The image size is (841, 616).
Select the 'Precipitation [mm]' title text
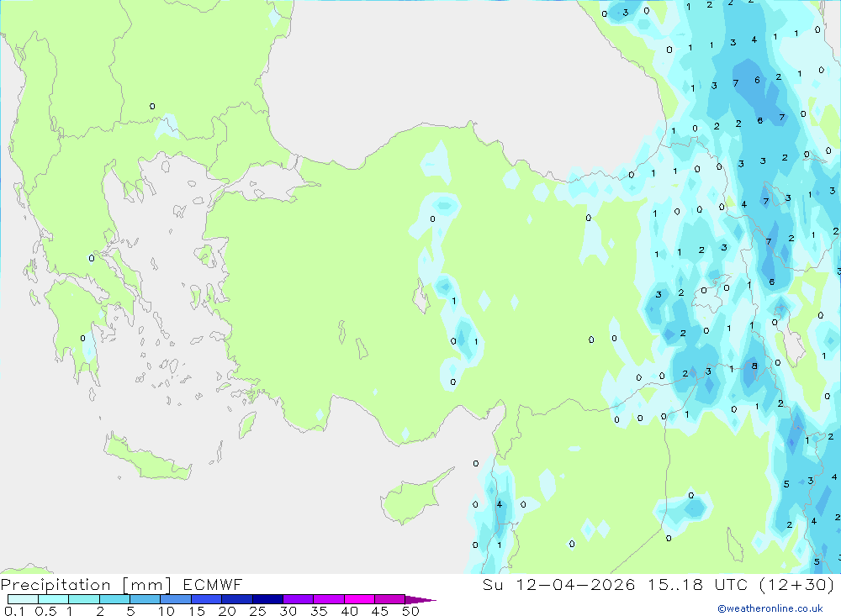pyautogui.click(x=87, y=584)
